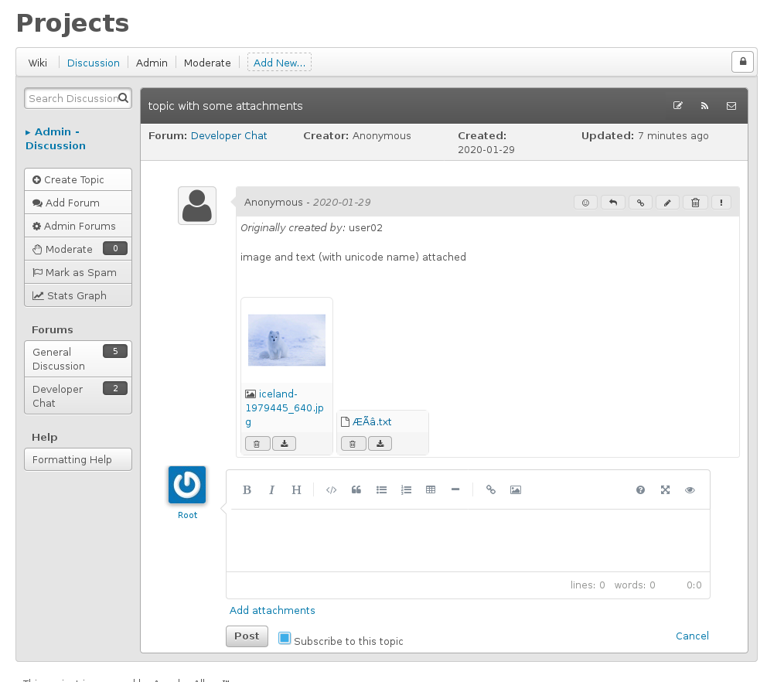The height and width of the screenshot is (682, 784).
Task: Click the Add attachments link
Action: tap(272, 610)
